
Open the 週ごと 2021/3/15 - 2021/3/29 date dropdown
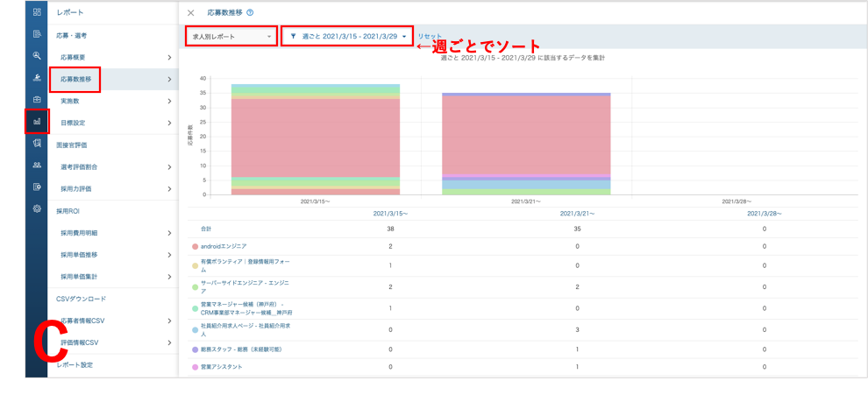[348, 37]
